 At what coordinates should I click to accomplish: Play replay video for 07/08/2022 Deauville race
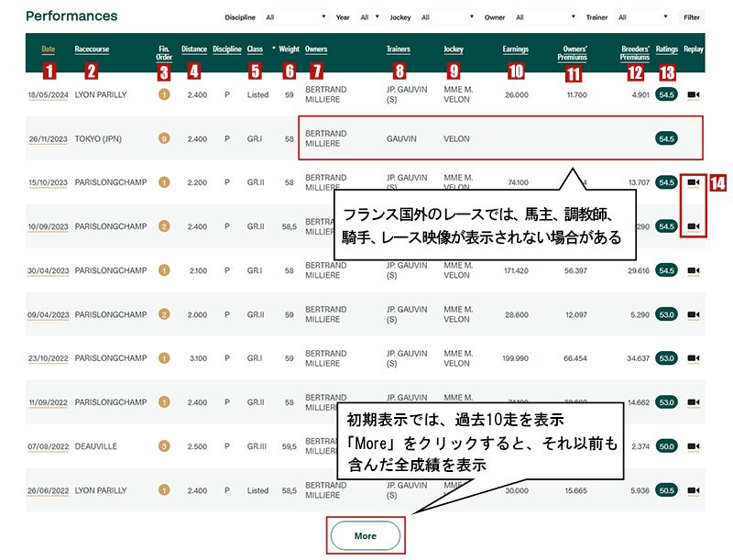(x=694, y=446)
